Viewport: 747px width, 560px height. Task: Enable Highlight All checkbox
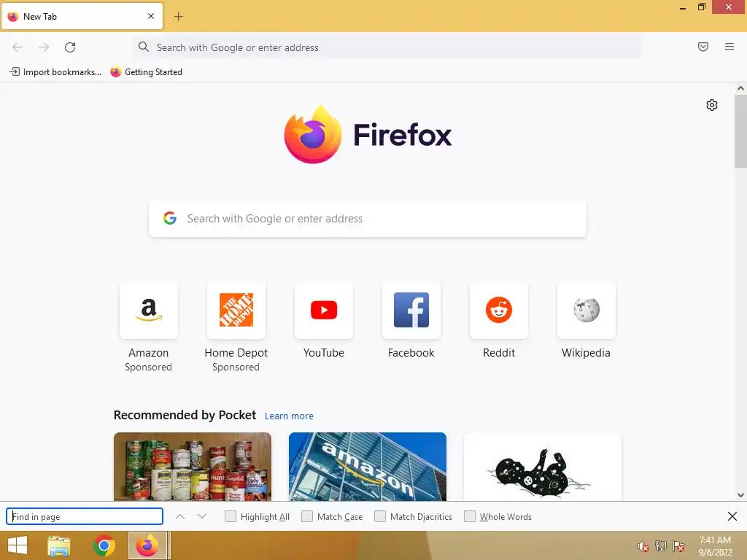(x=231, y=517)
